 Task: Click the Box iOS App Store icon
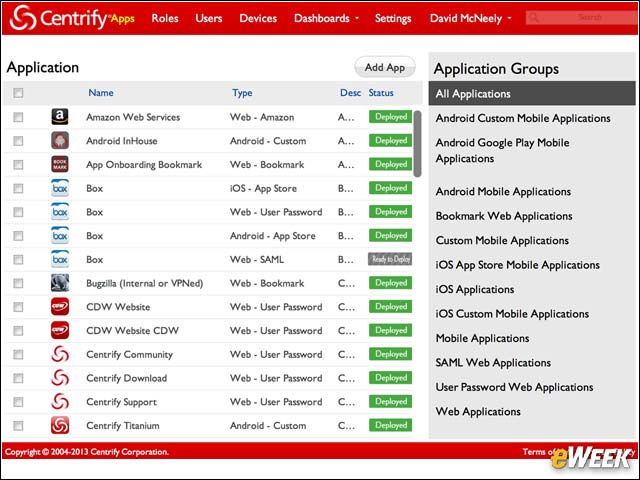60,188
